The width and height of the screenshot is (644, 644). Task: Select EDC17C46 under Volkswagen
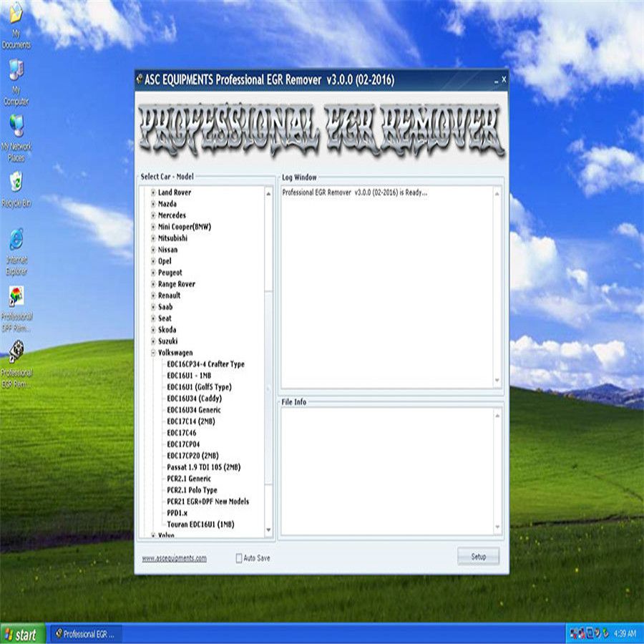tap(181, 433)
